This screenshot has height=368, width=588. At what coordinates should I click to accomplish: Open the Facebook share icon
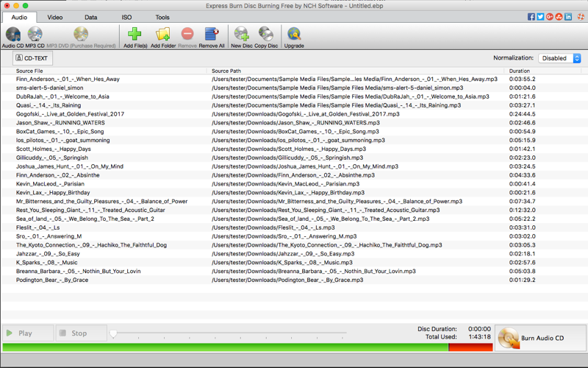(x=531, y=17)
